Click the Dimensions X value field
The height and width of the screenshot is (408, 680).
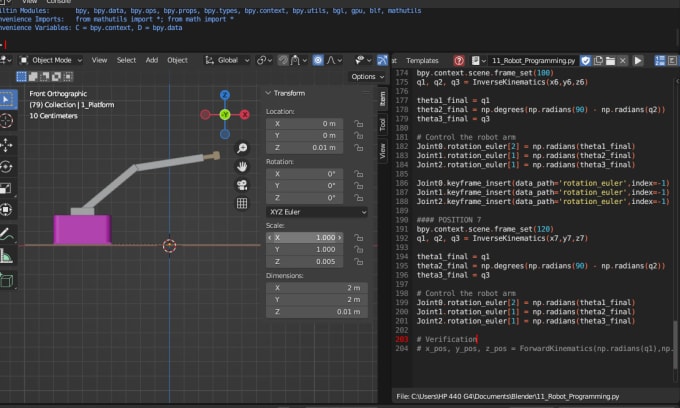coord(317,288)
